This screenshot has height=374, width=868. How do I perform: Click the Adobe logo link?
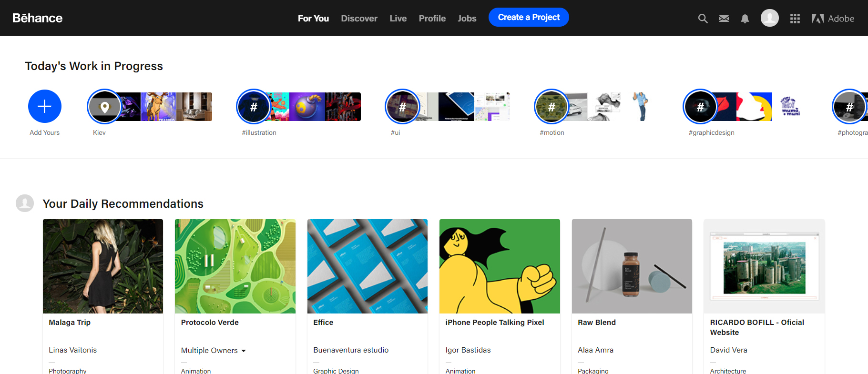coord(833,19)
